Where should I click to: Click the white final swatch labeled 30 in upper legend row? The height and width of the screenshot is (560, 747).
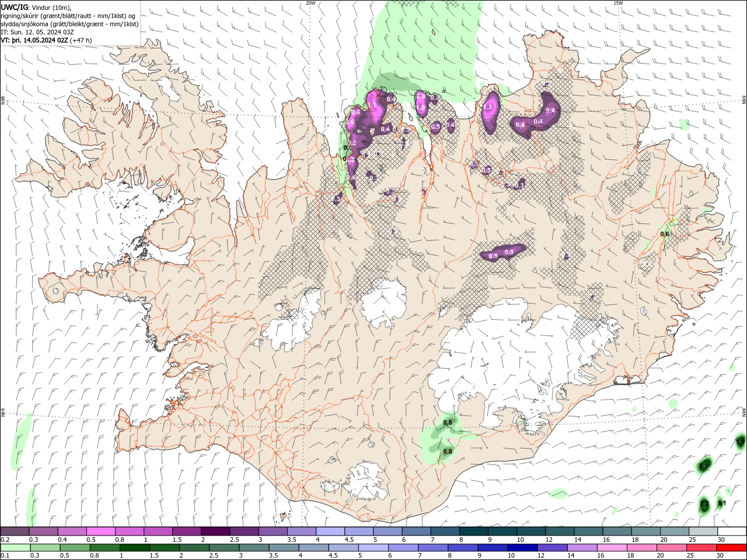[x=732, y=531]
